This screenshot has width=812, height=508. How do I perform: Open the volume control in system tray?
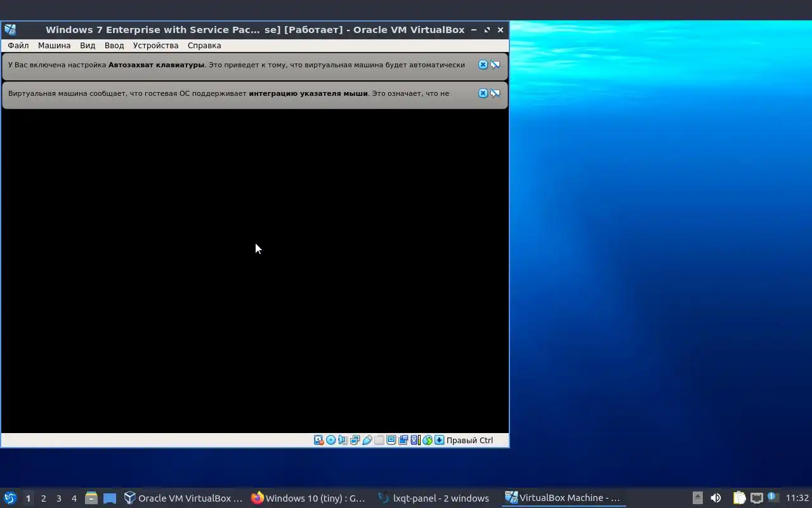pyautogui.click(x=716, y=498)
